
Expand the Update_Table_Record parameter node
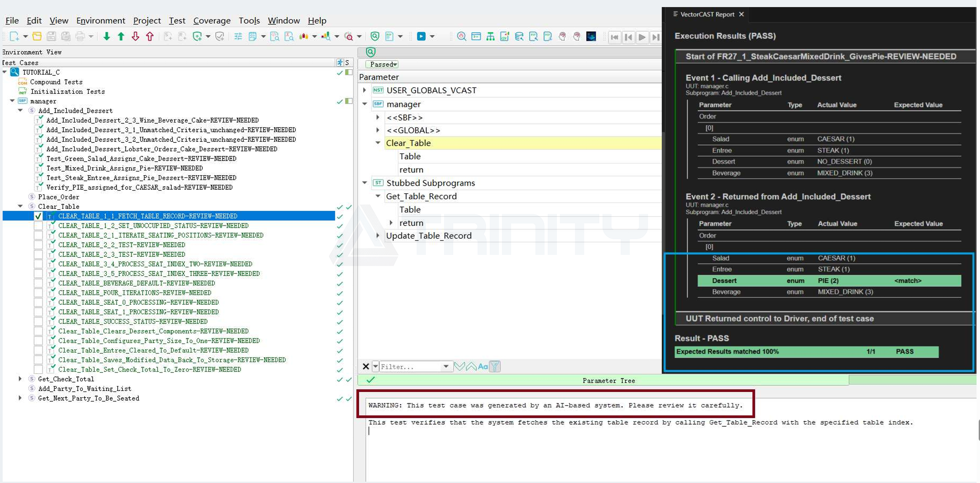(378, 236)
